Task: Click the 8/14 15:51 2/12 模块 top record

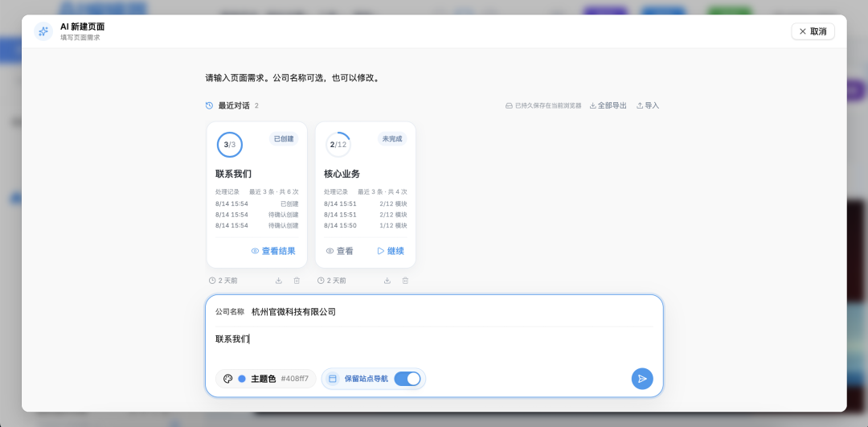Action: click(366, 203)
